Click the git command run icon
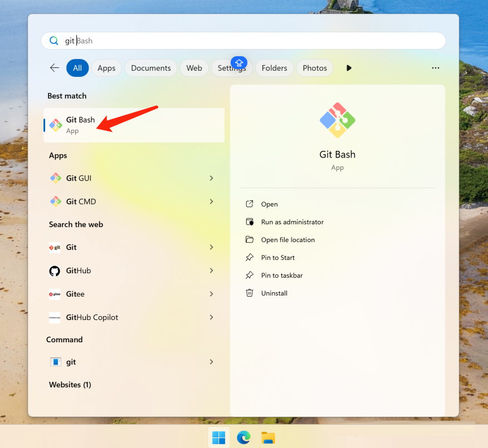488x448 pixels. tap(56, 362)
